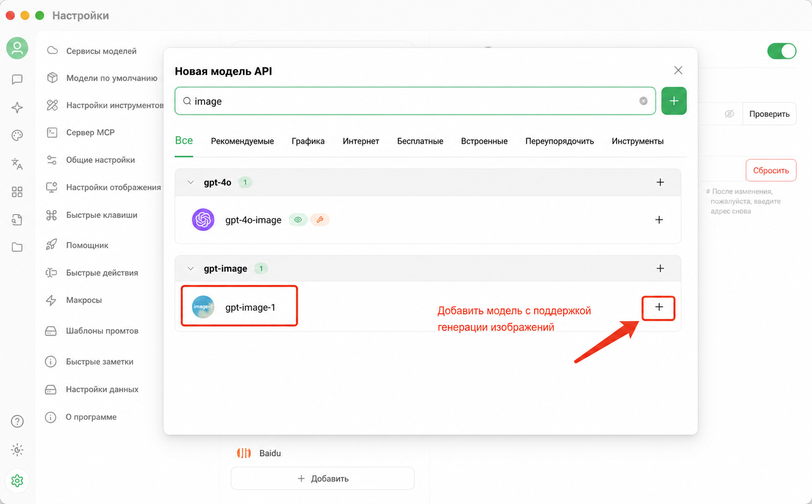The width and height of the screenshot is (812, 504).
Task: Click the tools wrench badge on gpt-4o-image
Action: point(320,220)
